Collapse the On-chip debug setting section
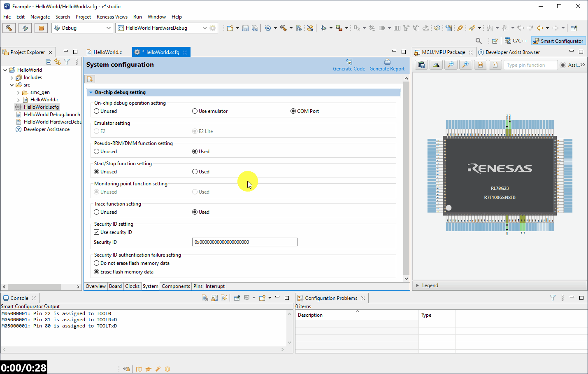588x374 pixels. [90, 92]
